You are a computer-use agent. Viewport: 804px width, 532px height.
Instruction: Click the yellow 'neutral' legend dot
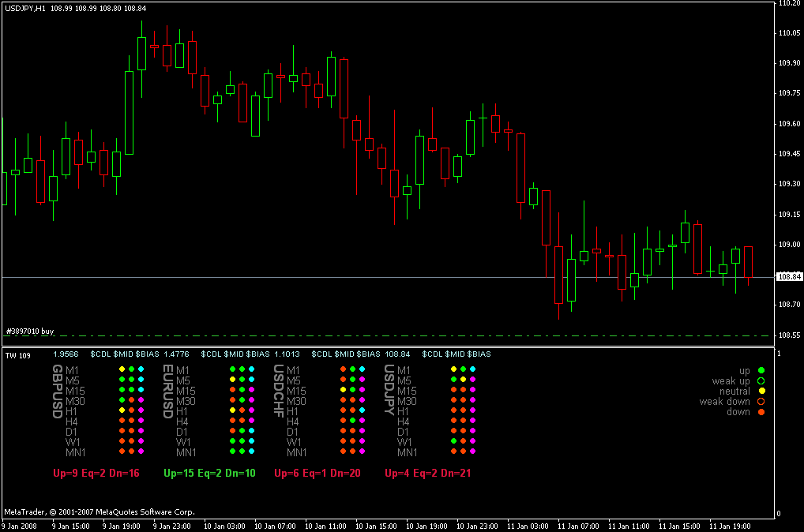click(761, 391)
